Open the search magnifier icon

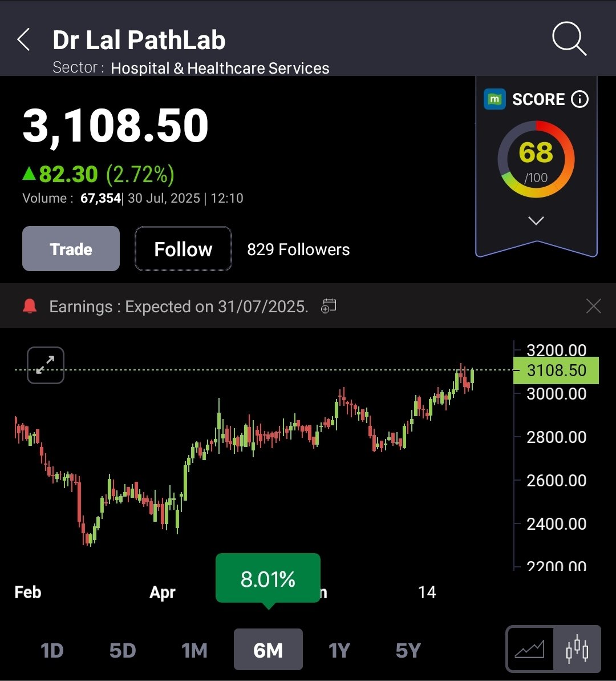[569, 39]
